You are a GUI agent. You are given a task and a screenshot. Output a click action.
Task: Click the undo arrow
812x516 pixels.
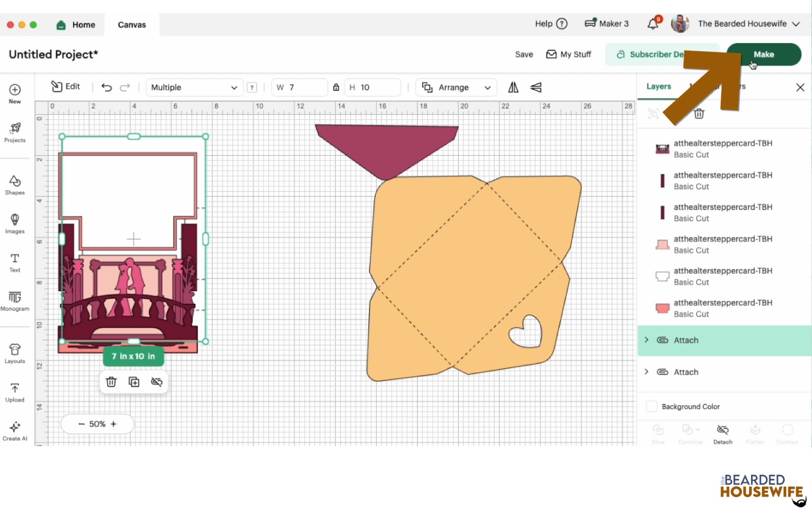click(107, 87)
